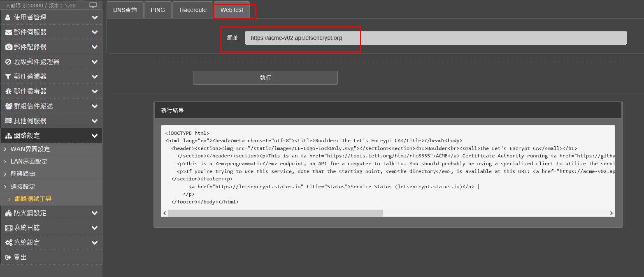Expand the 系統日誌 section chevron
The height and width of the screenshot is (277, 644).
95,228
